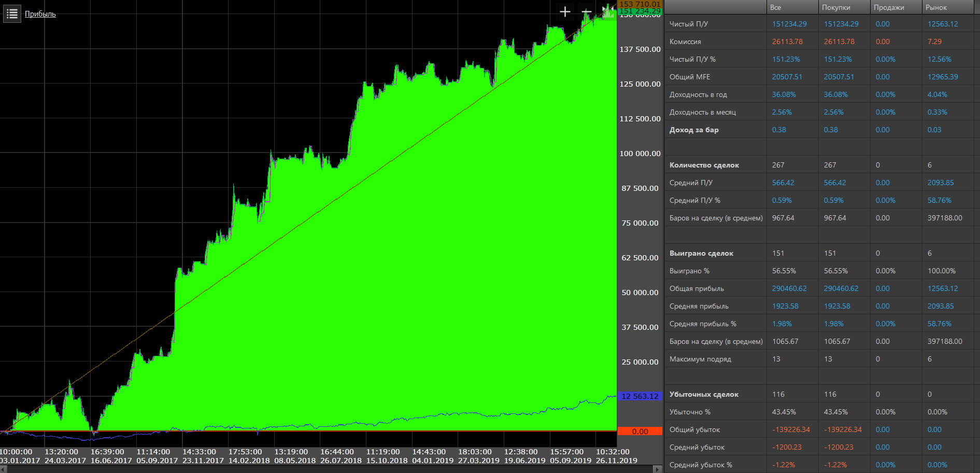This screenshot has width=980, height=473.
Task: Open the Прибыль chart link
Action: (40, 14)
